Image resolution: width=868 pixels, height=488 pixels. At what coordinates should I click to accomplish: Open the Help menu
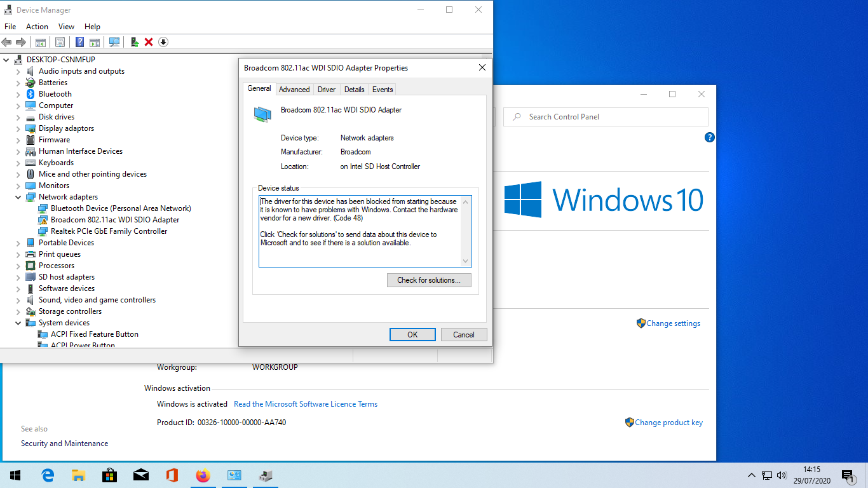pos(92,27)
